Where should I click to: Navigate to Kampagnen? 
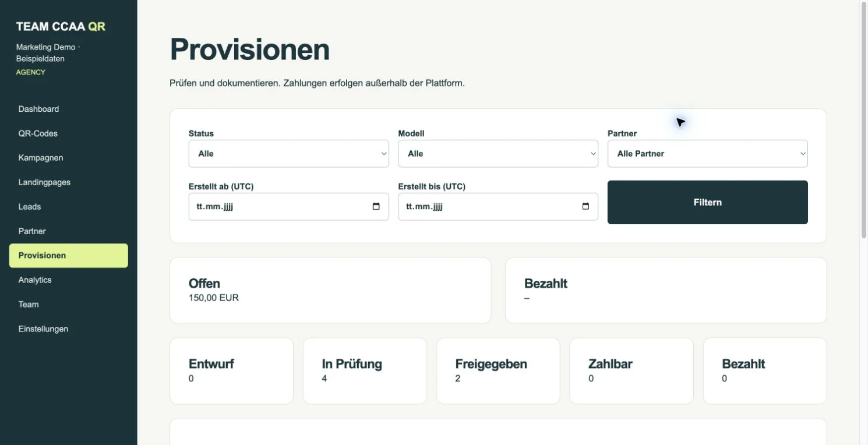coord(69,158)
